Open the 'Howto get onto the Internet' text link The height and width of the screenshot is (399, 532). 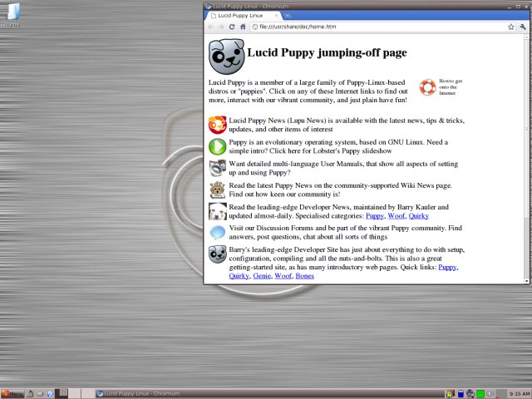click(x=451, y=86)
